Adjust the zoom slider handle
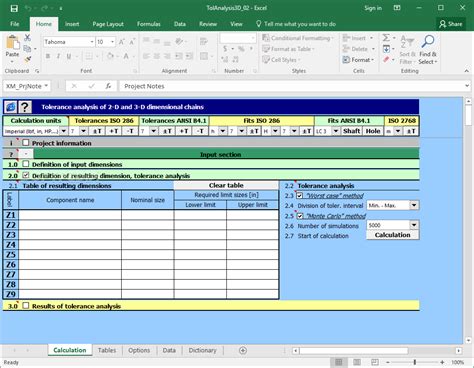 coord(415,362)
